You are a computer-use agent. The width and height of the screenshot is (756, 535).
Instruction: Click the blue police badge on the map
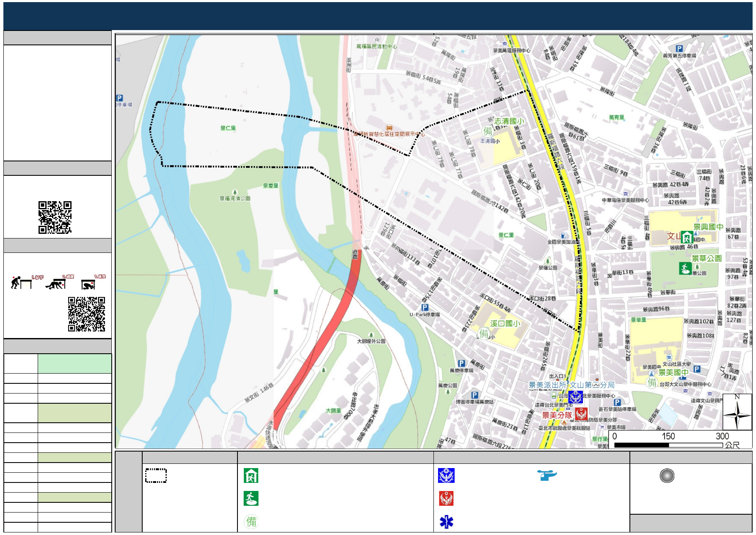point(576,397)
